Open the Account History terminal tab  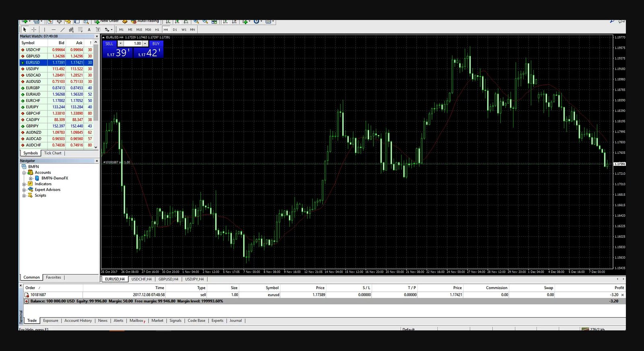[x=78, y=321]
